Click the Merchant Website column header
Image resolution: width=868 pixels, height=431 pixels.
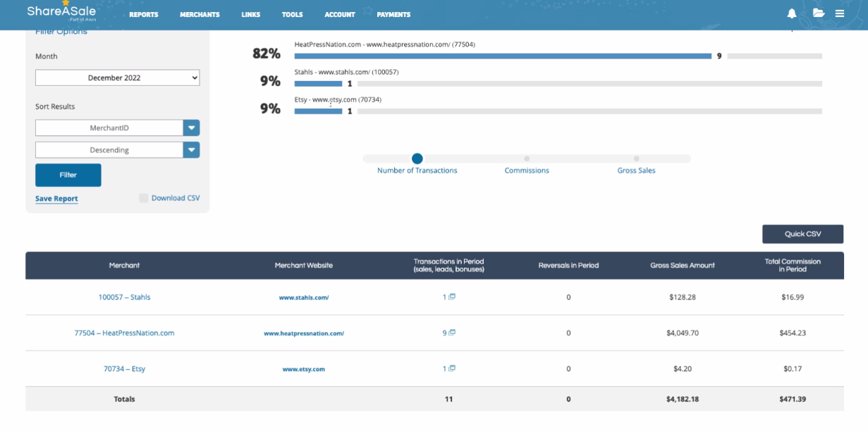304,265
